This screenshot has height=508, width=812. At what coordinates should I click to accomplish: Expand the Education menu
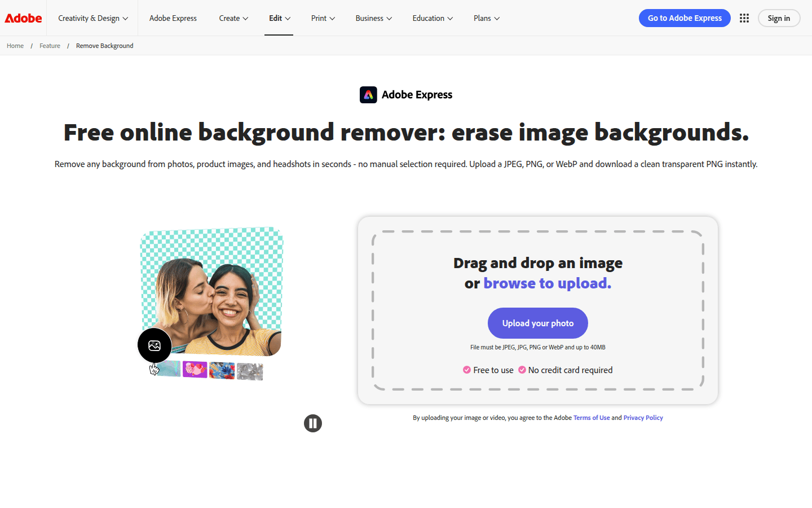(433, 18)
